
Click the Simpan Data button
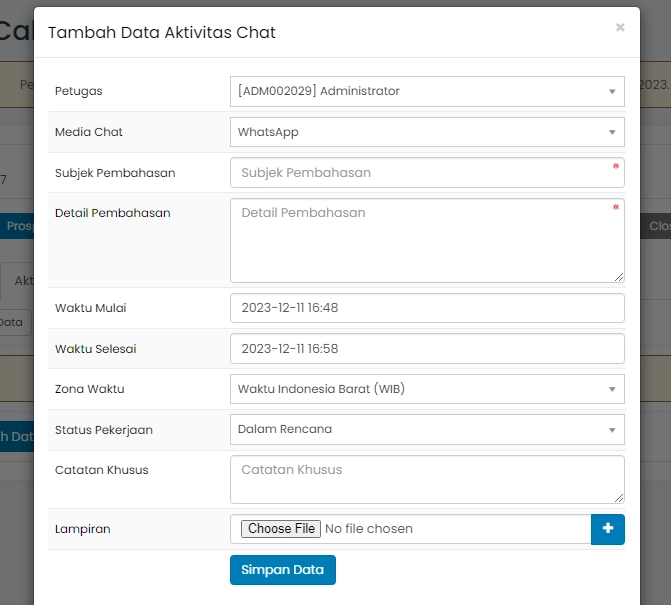283,570
